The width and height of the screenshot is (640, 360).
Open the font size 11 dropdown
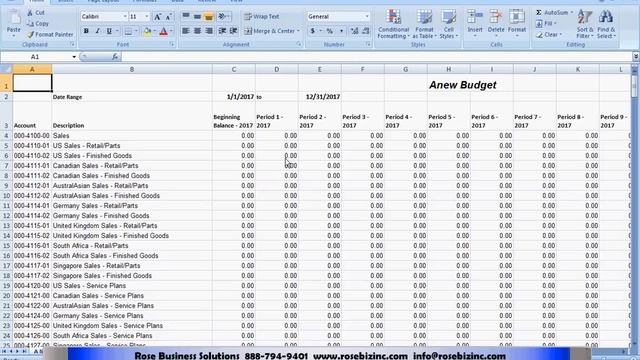[147, 17]
